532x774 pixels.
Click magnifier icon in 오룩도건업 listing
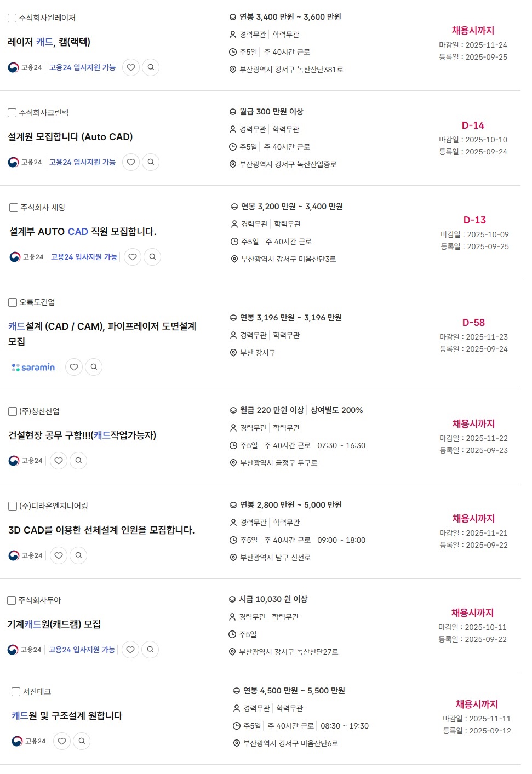(94, 367)
